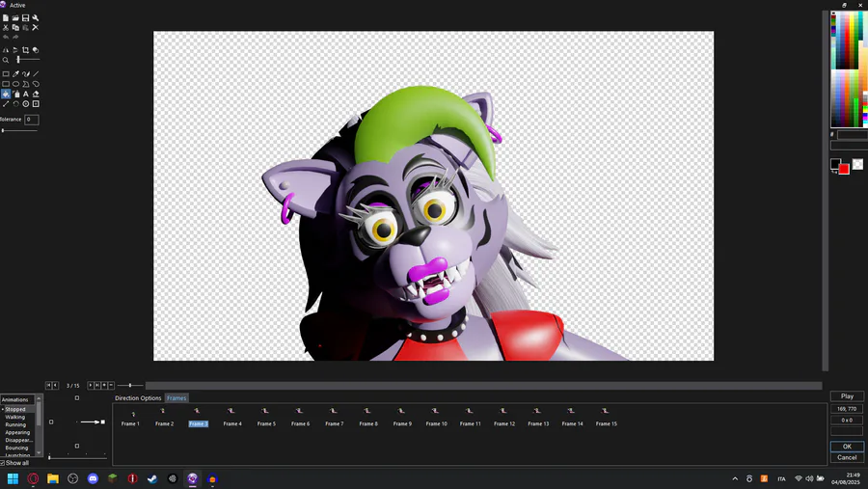Open the wrench options icon
The width and height of the screenshot is (868, 489).
36,18
